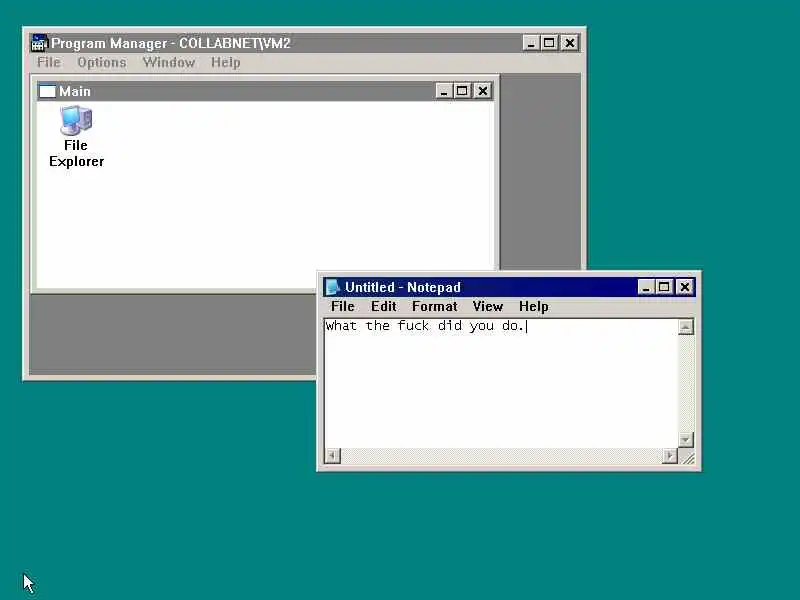Click the Notepad title bar icon

[333, 287]
